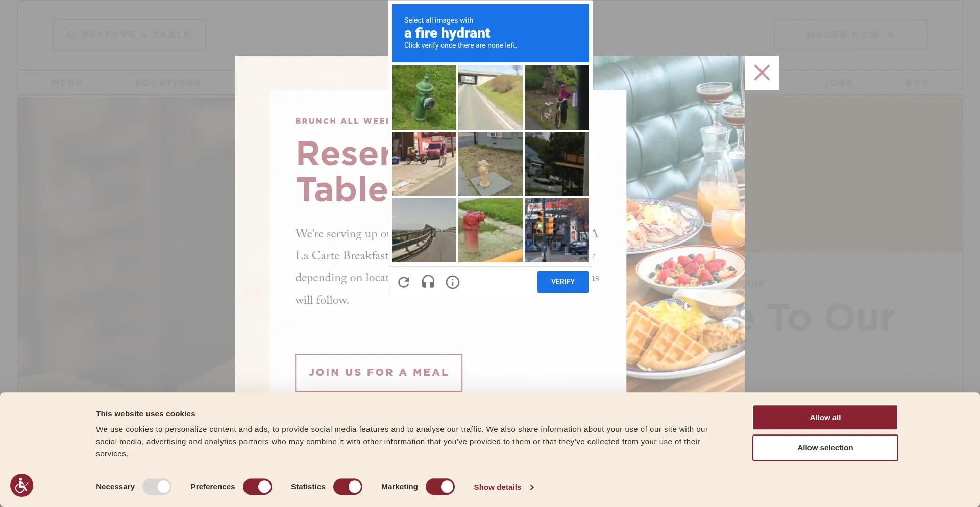
Task: Switch to audio challenge headphones icon
Action: pos(428,282)
